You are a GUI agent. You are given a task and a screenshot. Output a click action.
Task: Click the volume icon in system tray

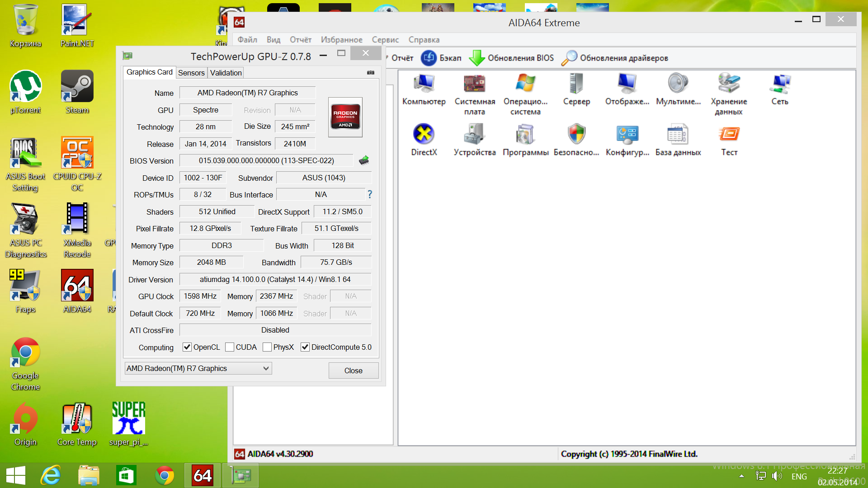coord(777,476)
